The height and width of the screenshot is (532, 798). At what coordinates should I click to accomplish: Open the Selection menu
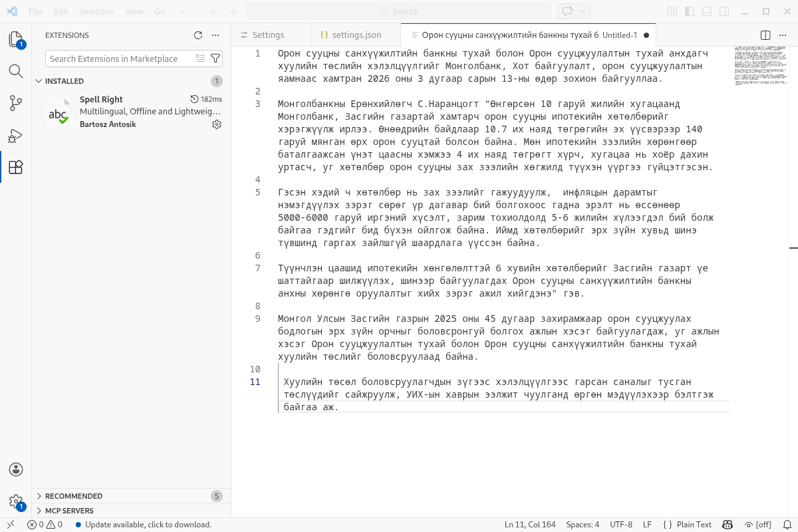click(x=96, y=11)
